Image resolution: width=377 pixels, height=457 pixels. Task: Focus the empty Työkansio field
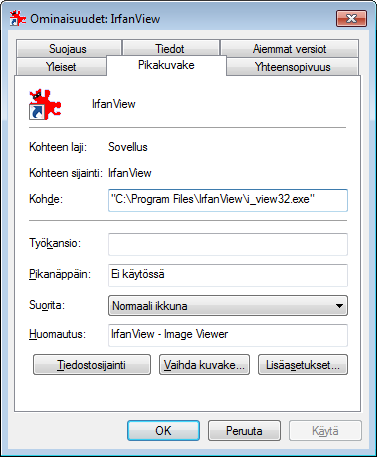[228, 244]
